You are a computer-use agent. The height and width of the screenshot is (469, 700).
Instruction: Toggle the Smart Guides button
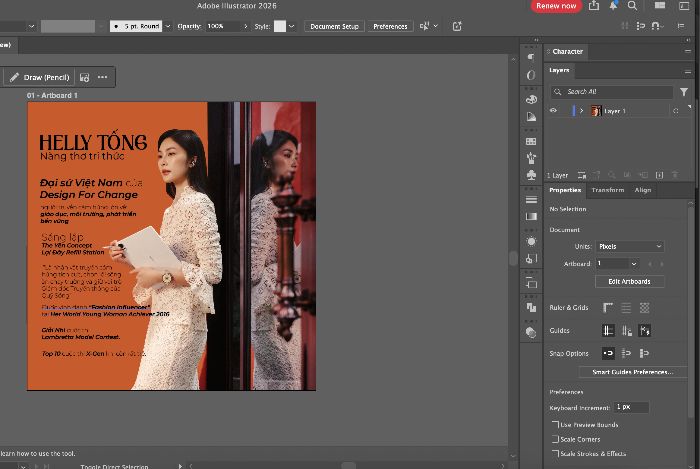click(645, 331)
